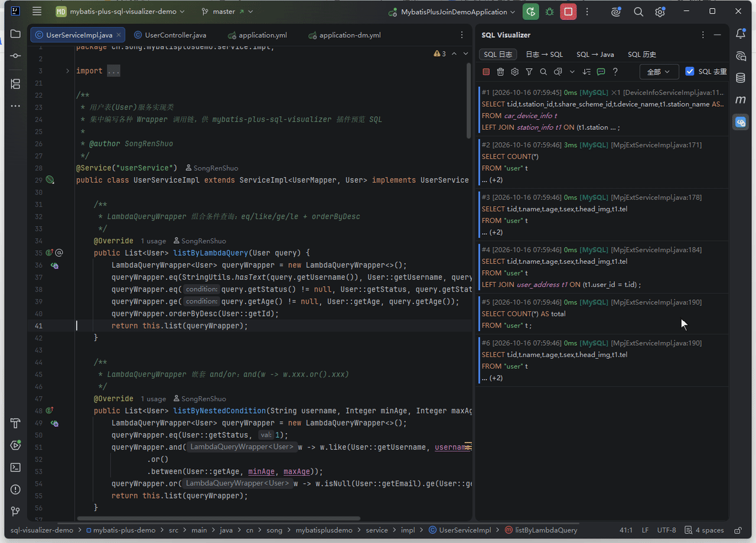Viewport: 756px width, 543px height.
Task: Select the SQL 历史 tab
Action: (642, 54)
